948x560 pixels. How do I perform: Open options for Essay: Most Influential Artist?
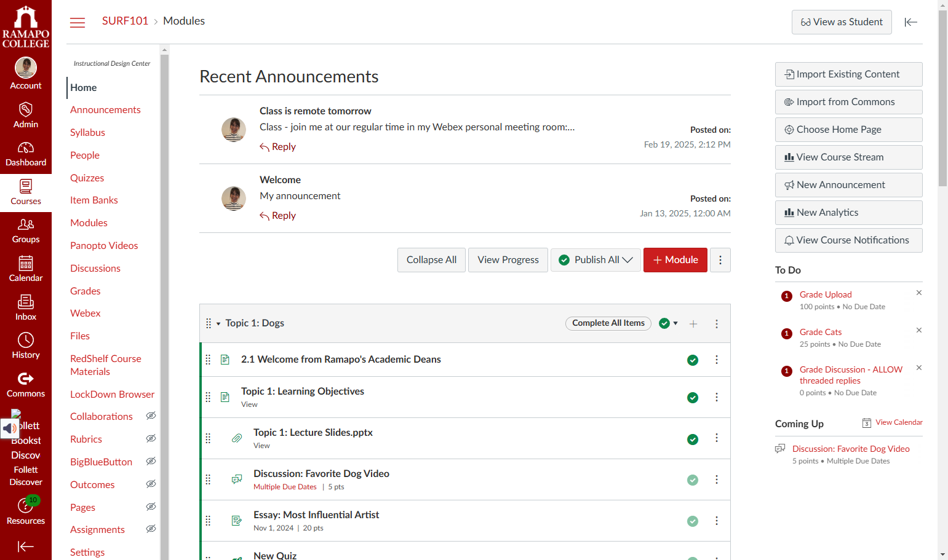pyautogui.click(x=717, y=521)
